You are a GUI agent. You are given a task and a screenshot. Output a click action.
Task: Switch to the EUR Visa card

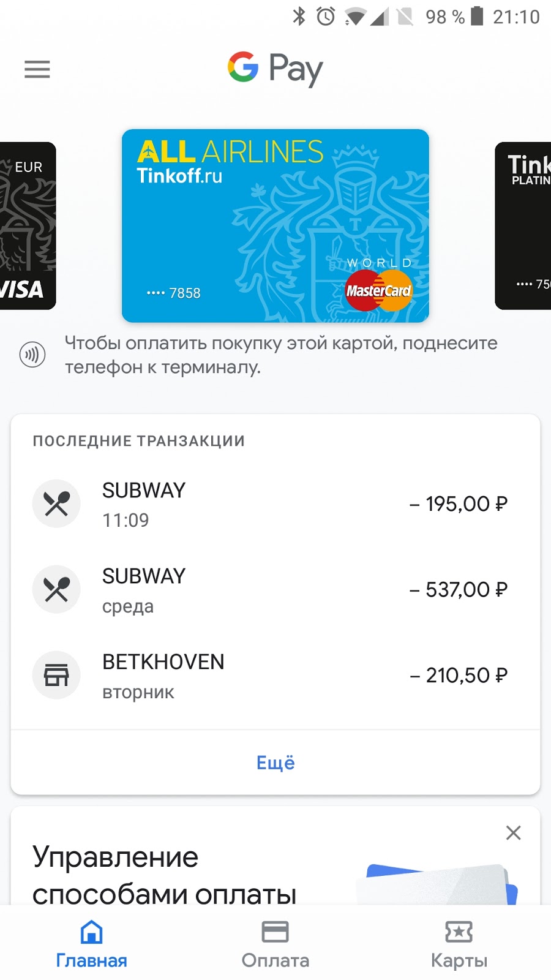coord(28,225)
